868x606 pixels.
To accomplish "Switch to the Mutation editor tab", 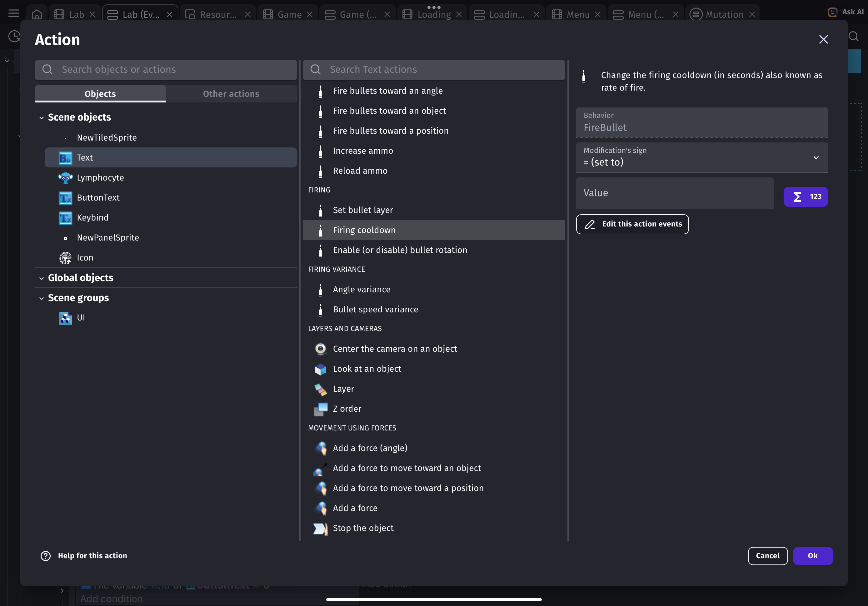I will tap(724, 14).
